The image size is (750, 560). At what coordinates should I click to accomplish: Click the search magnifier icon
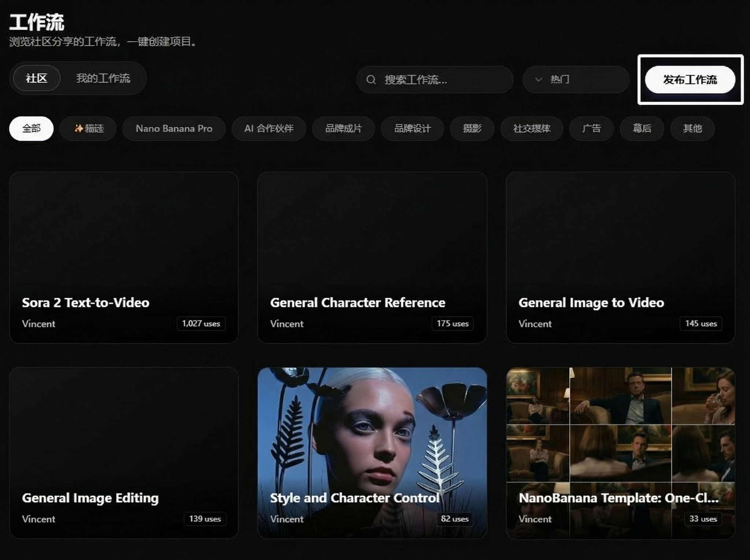tap(371, 79)
